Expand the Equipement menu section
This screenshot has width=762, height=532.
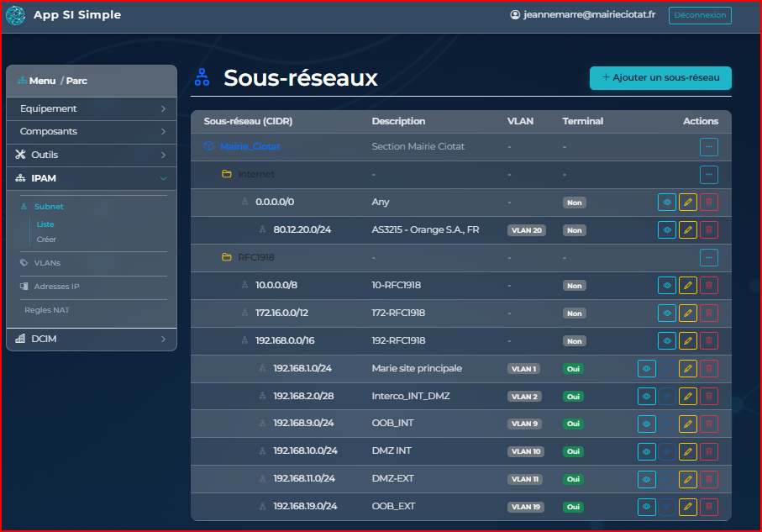click(x=92, y=108)
